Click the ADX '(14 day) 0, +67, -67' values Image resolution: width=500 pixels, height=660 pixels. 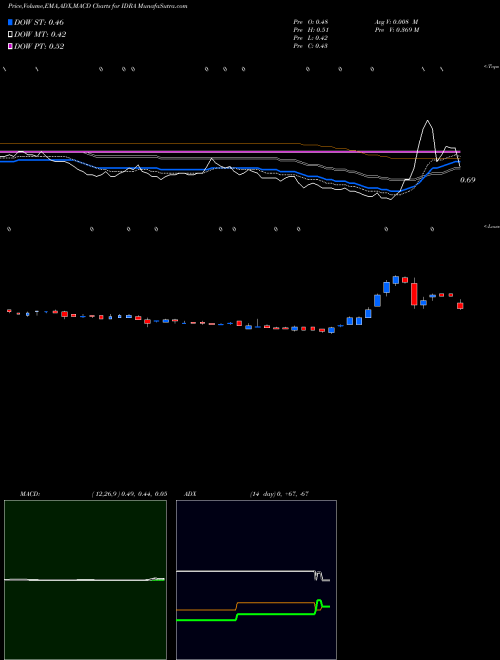pyautogui.click(x=279, y=494)
